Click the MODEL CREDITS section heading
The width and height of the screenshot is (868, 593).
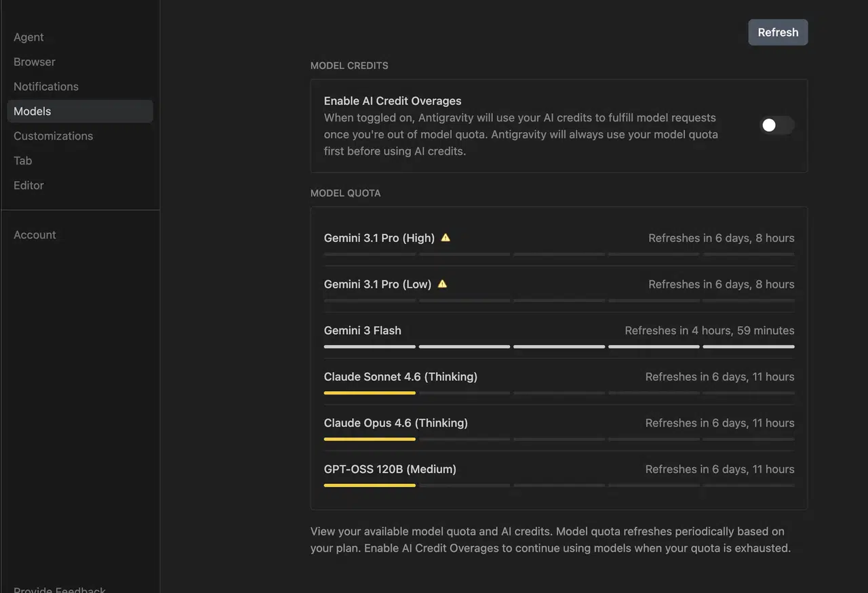click(x=349, y=66)
